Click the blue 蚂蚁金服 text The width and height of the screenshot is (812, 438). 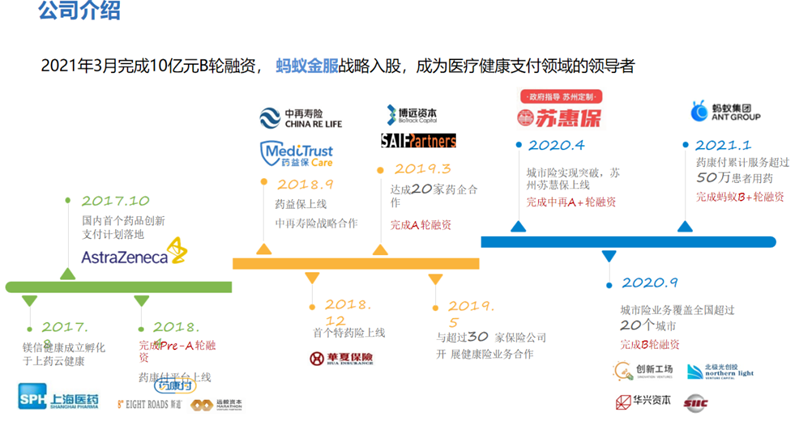click(307, 66)
